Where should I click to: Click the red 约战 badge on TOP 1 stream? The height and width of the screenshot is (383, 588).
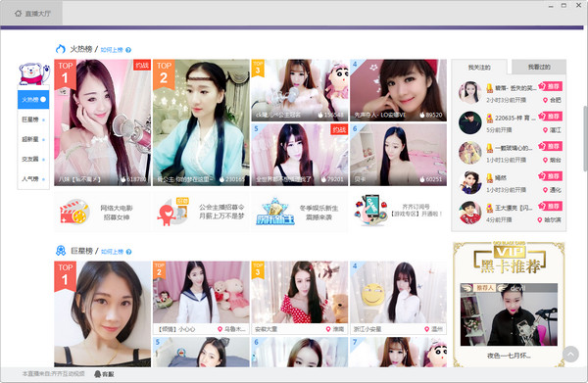pyautogui.click(x=142, y=66)
